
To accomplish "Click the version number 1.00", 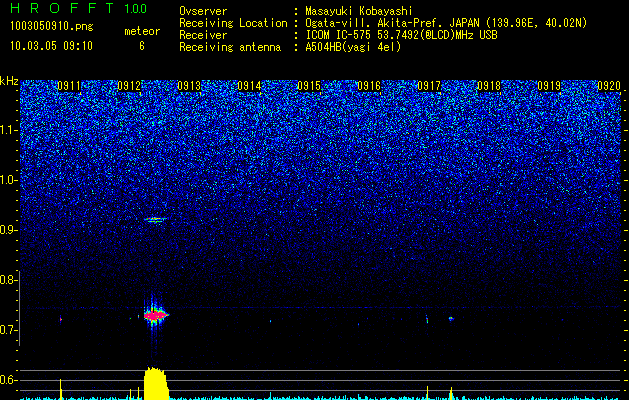I will [136, 8].
